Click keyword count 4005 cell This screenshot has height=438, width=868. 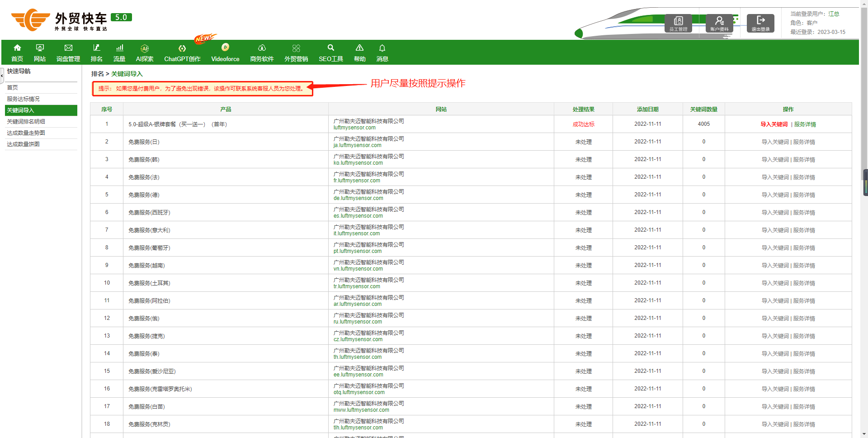pyautogui.click(x=703, y=124)
